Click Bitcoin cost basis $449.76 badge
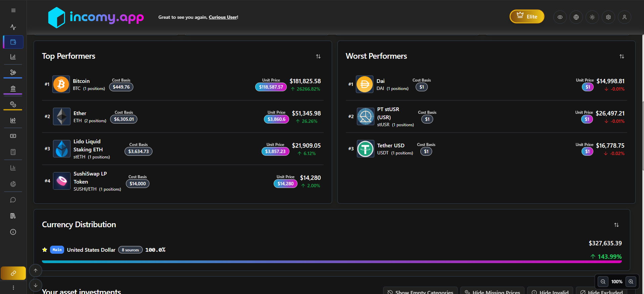Viewport: 644px width, 294px height. [x=121, y=87]
